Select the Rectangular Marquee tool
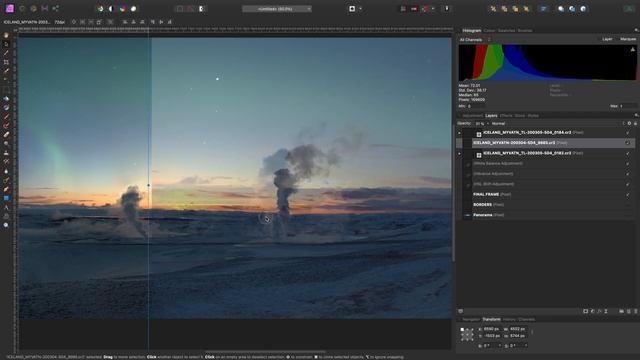640x360 pixels. (x=6, y=89)
